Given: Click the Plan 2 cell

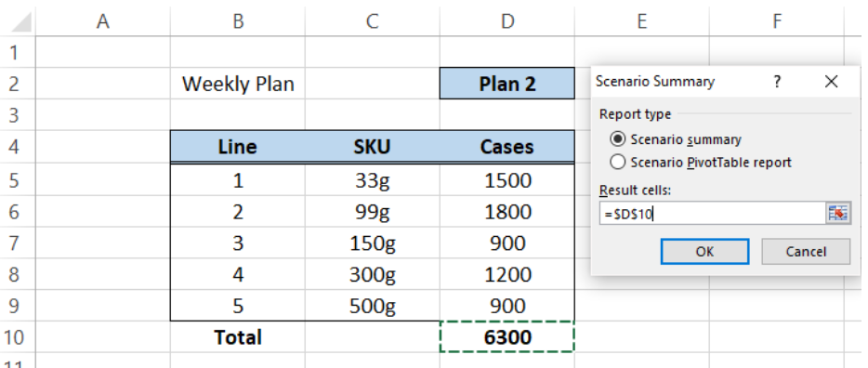Looking at the screenshot, I should pos(507,84).
